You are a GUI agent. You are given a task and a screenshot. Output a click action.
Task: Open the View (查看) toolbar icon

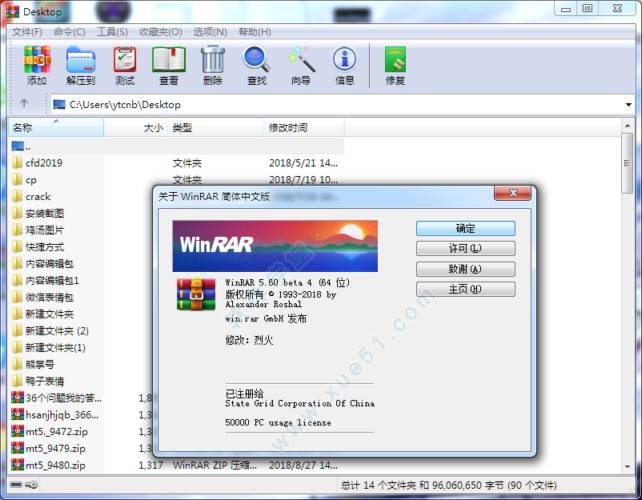point(169,66)
